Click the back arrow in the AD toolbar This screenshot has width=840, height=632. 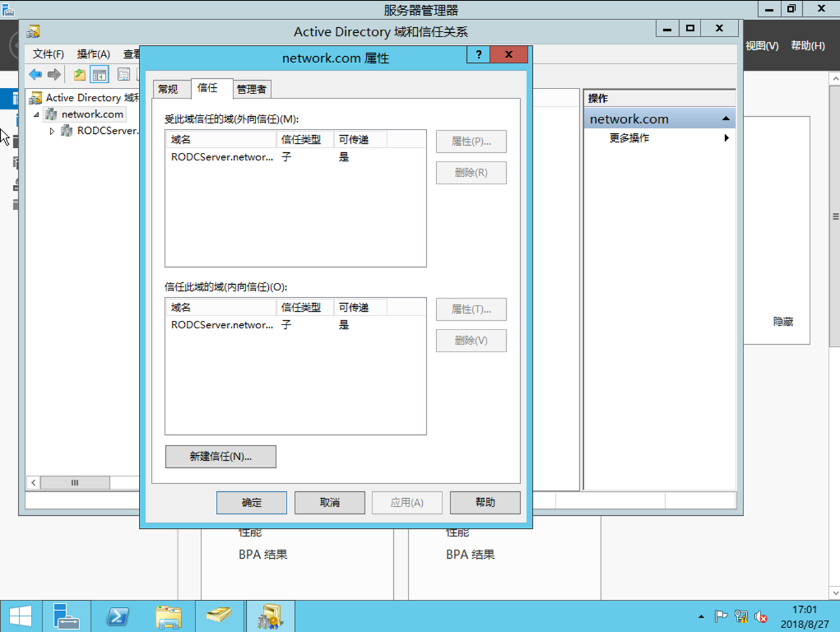click(x=35, y=75)
